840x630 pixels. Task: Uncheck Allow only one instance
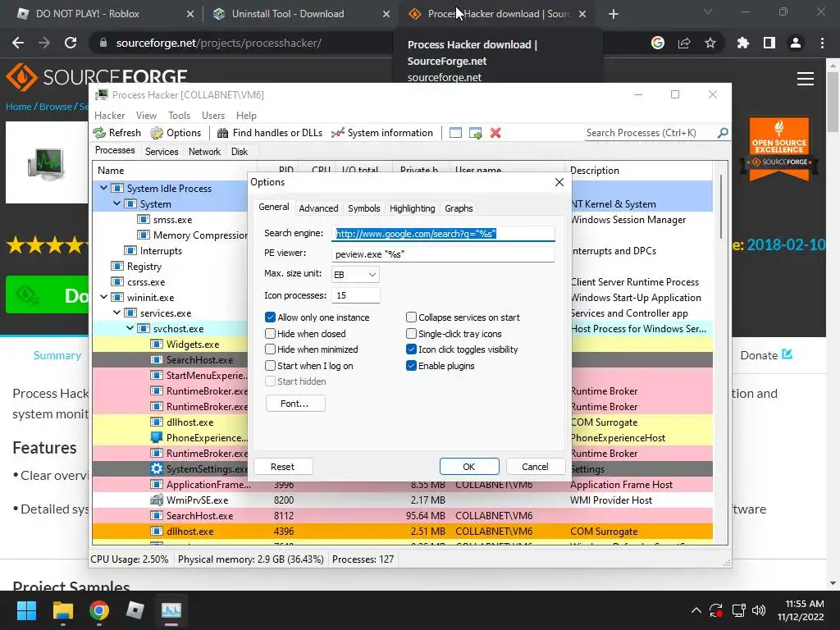(271, 317)
